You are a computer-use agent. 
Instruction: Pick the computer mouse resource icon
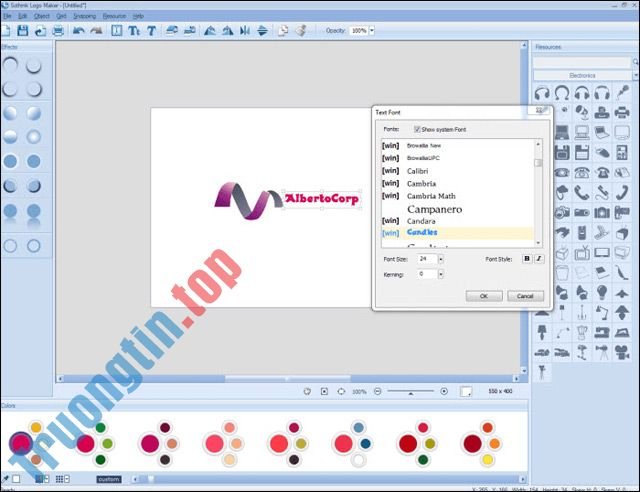tap(602, 153)
